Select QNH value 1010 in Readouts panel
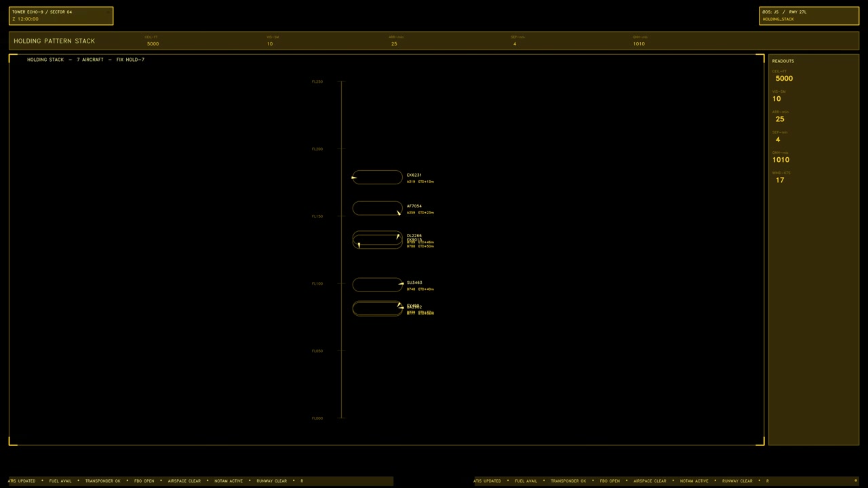This screenshot has height=488, width=868. 781,160
